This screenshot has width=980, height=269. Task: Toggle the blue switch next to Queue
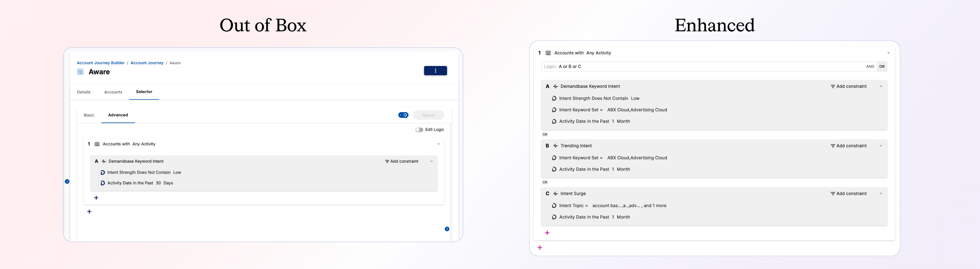[403, 115]
